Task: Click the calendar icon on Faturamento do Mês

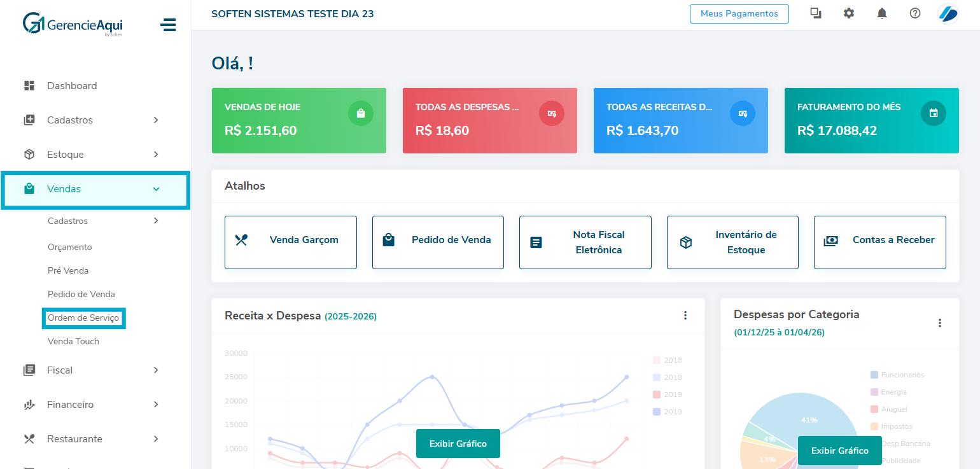Action: coord(933,113)
